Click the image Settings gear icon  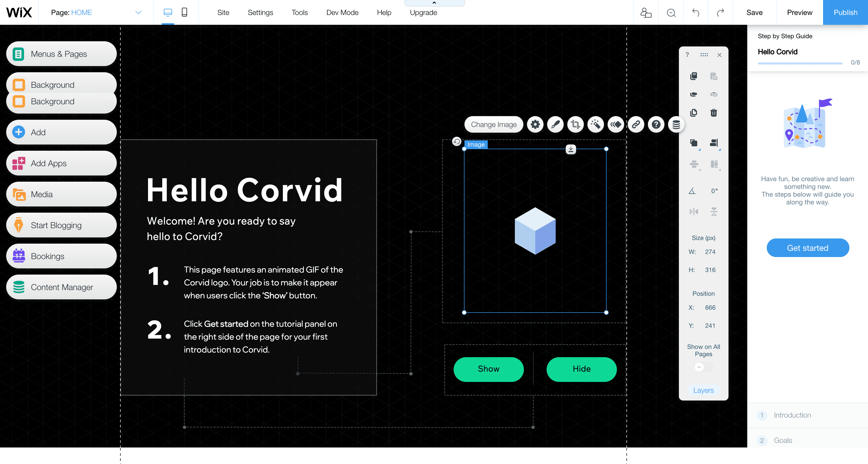point(535,125)
